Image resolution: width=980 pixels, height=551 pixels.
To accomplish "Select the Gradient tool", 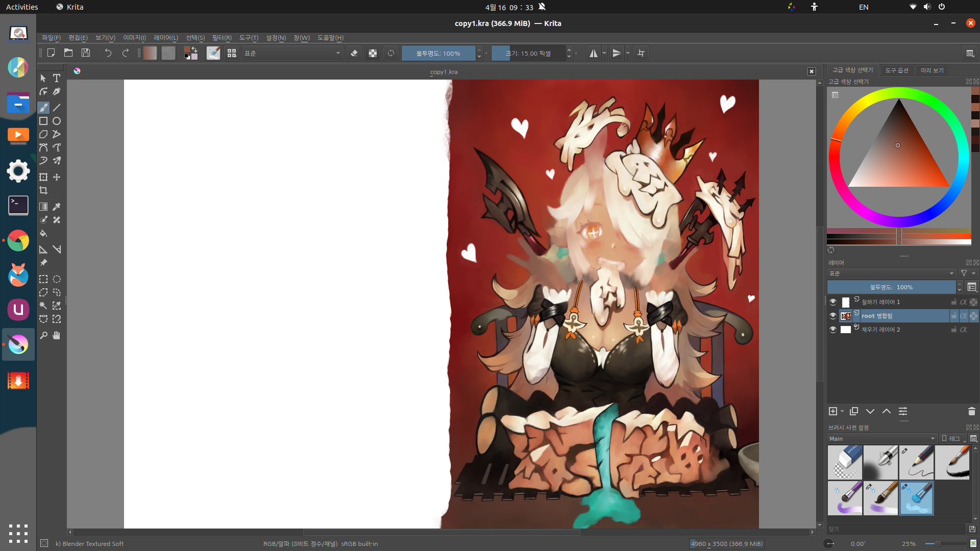I will [43, 207].
